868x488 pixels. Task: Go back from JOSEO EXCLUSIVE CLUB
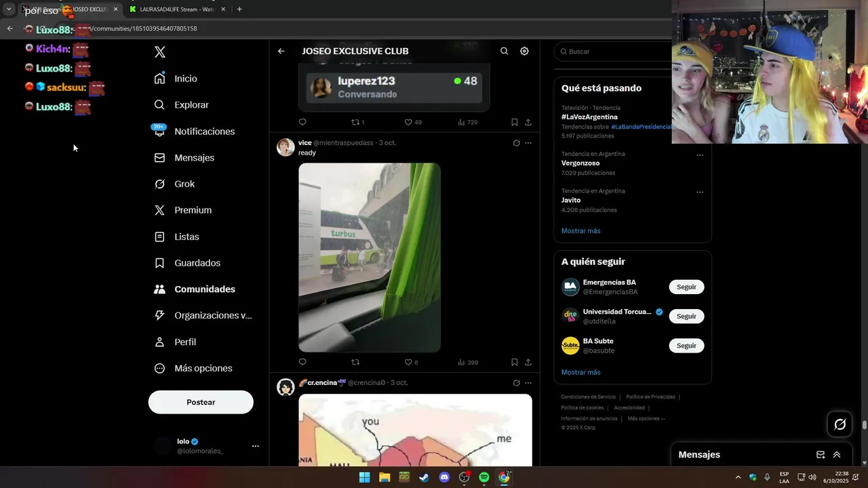(281, 51)
